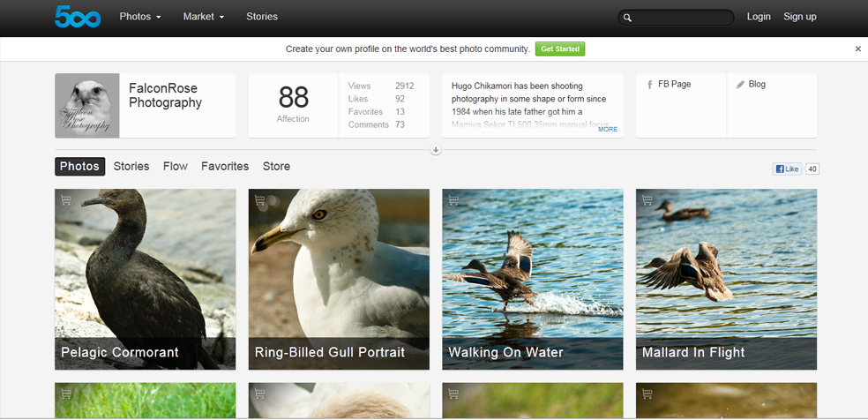Open the Walking On Water photo
The height and width of the screenshot is (420, 868).
[x=533, y=280]
